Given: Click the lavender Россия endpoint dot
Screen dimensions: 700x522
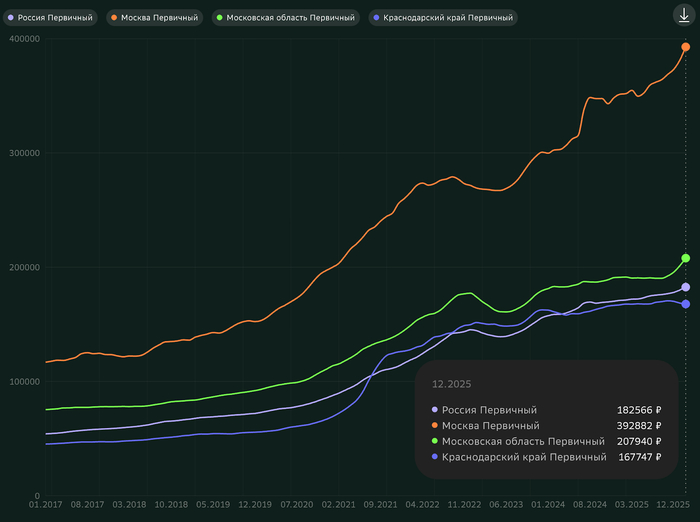Looking at the screenshot, I should tap(686, 287).
